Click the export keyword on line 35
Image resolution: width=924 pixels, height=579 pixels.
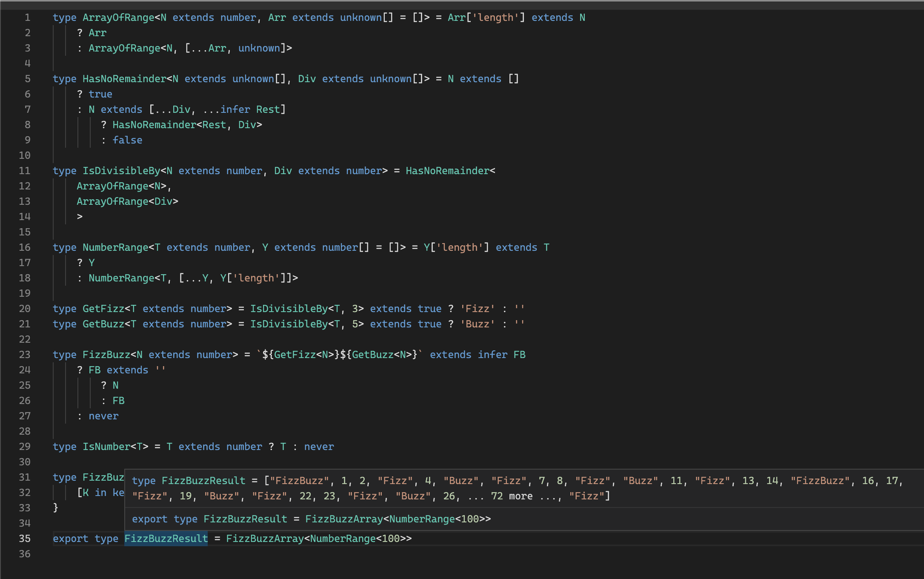click(x=71, y=538)
